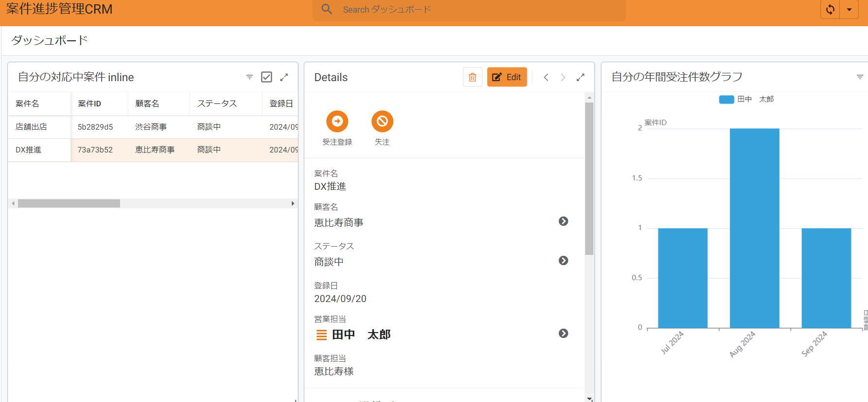Sort by 顧客名 column header
The height and width of the screenshot is (402, 868).
coord(147,103)
